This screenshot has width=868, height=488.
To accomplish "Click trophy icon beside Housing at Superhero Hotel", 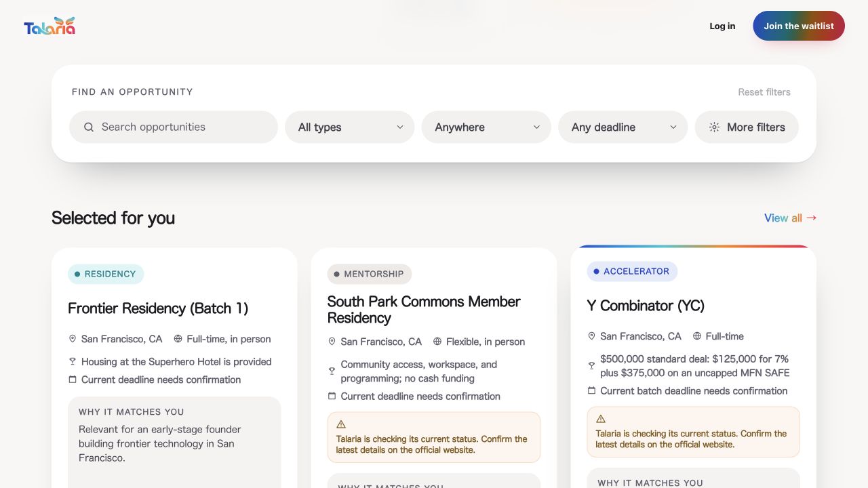I will coord(73,362).
